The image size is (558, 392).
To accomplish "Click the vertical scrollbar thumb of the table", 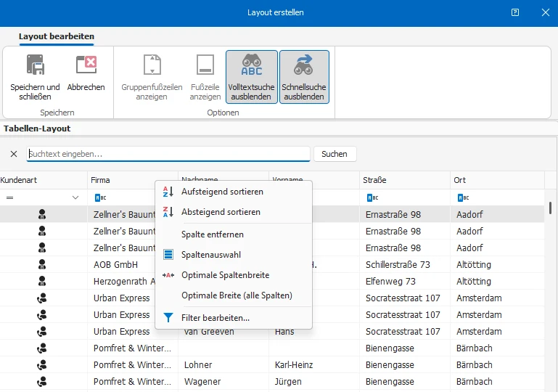I will (550, 208).
